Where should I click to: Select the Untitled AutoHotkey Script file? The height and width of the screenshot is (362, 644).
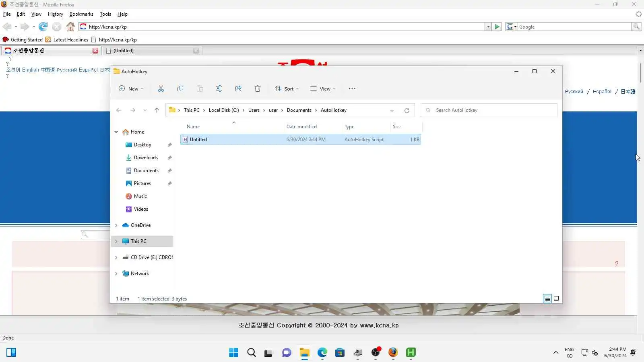pos(301,140)
